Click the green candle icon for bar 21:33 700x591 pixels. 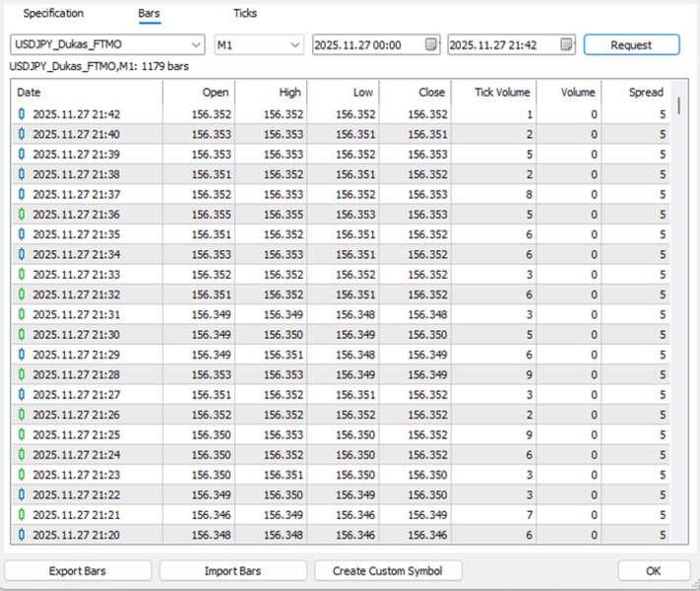pyautogui.click(x=22, y=274)
